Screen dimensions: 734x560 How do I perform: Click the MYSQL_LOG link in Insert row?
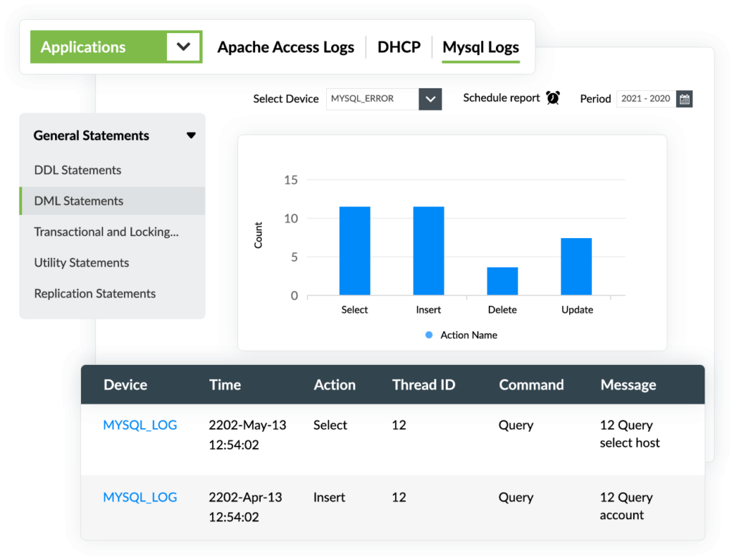(140, 497)
